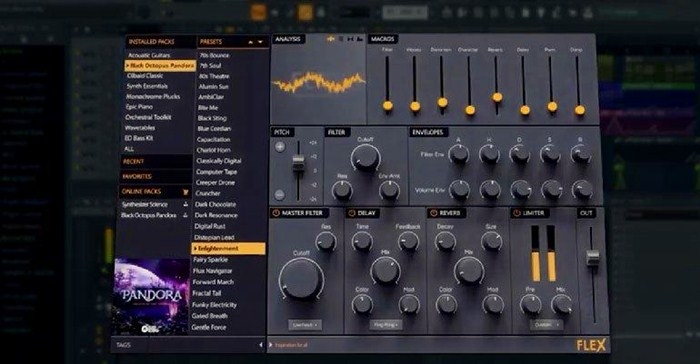The height and width of the screenshot is (364, 700).
Task: Select the last analysis view icon
Action: coord(359,39)
